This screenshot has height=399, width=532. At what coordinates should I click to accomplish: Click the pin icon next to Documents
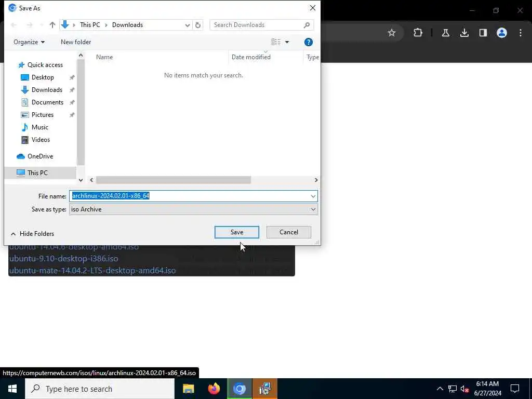click(72, 102)
